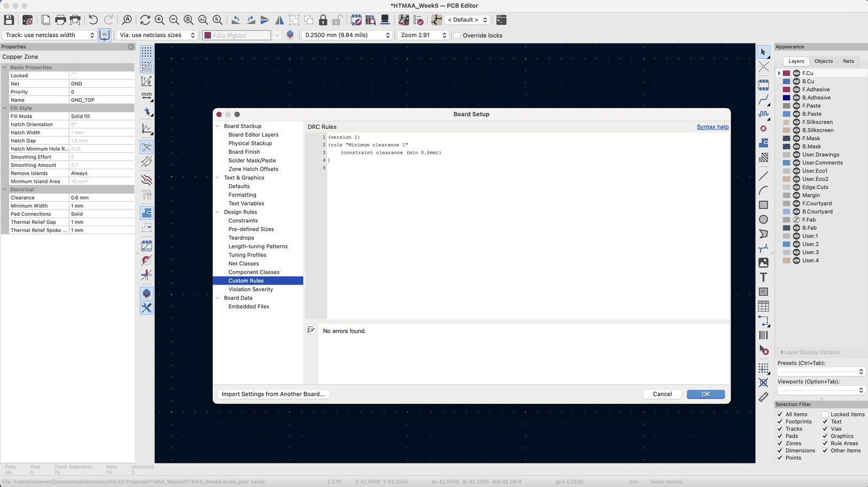Viewport: 868px width, 487px height.
Task: Open the scripting console icon
Action: (501, 20)
